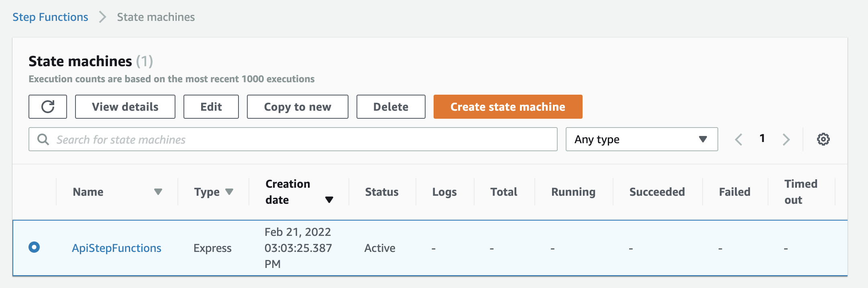Navigate to Step Functions breadcrumb
868x288 pixels.
coord(50,17)
